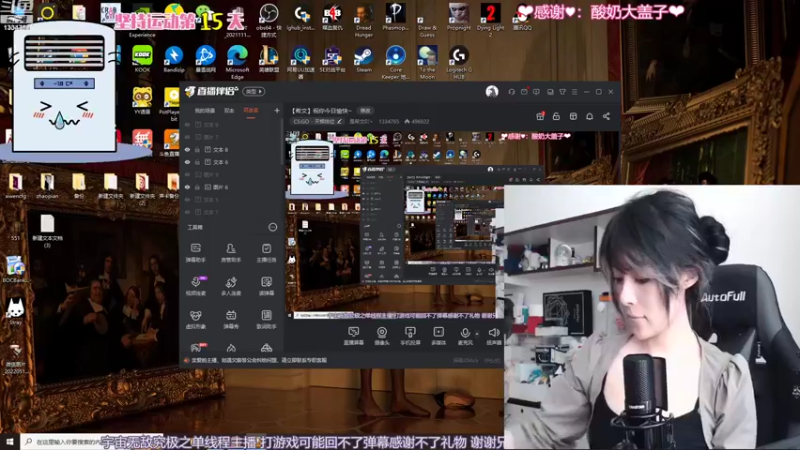Select the orange highlighted scene tab
The width and height of the screenshot is (800, 450).
251,111
